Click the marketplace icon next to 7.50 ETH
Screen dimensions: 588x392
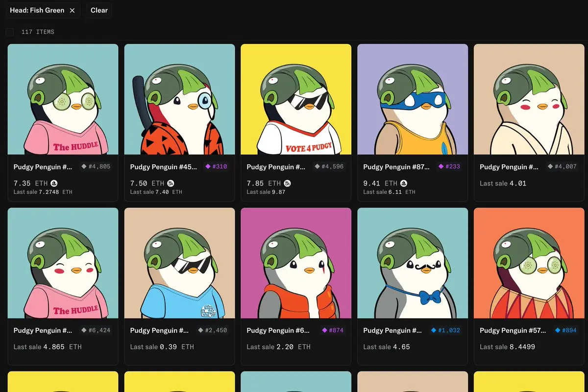pos(171,183)
